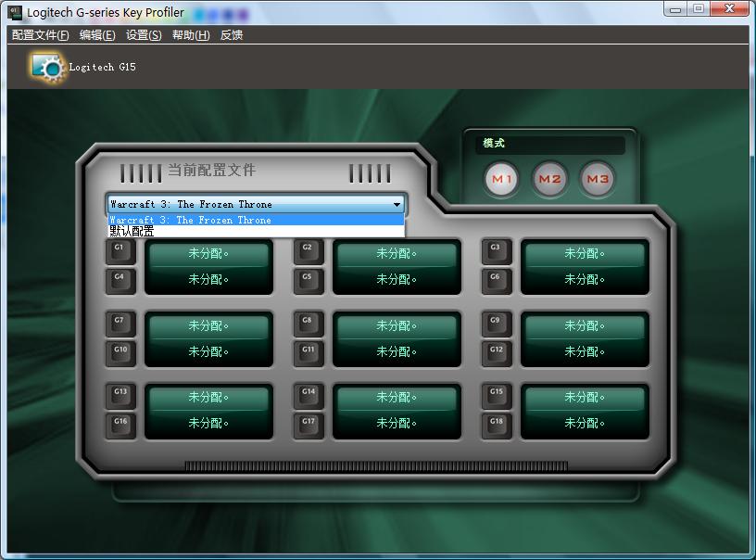Screen dimensions: 756x560
Task: Click the 模式 mode panel label
Action: point(494,144)
